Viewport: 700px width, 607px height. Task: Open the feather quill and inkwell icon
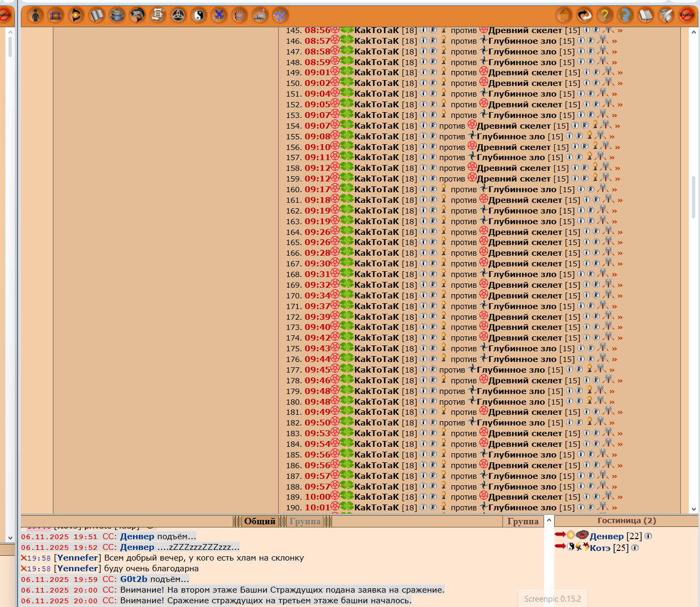pyautogui.click(x=666, y=15)
